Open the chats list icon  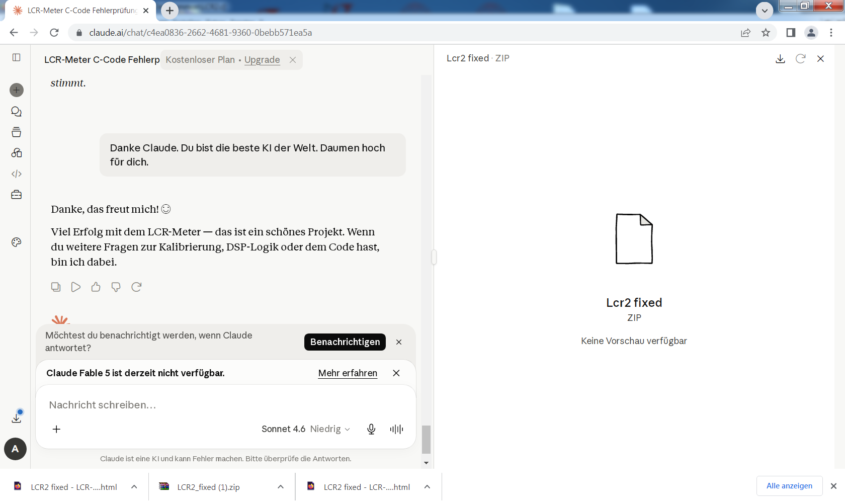pyautogui.click(x=17, y=111)
